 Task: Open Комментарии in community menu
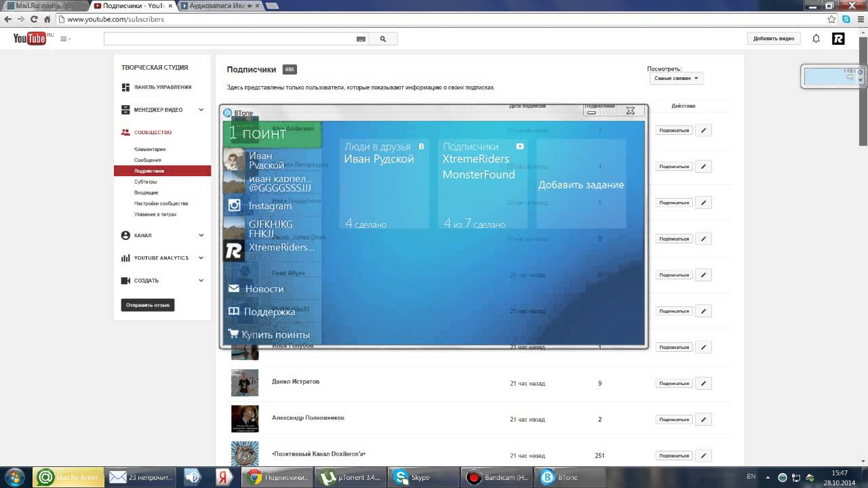[150, 149]
